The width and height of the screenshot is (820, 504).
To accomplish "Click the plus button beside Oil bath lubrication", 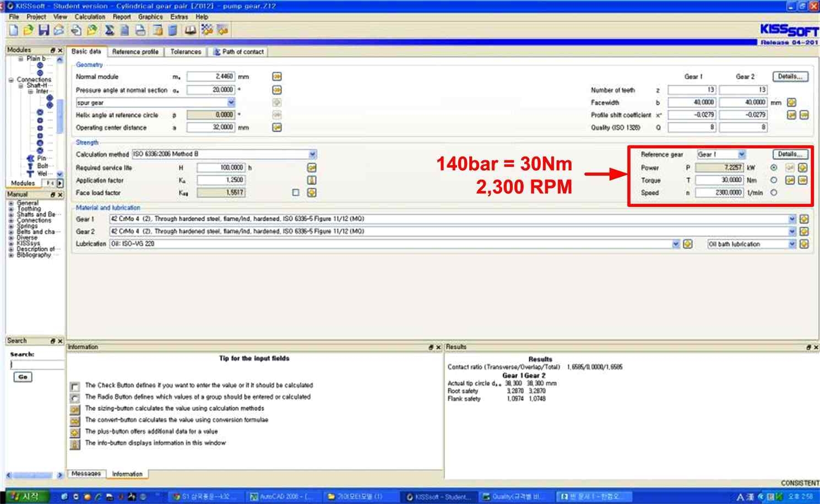I will pyautogui.click(x=804, y=243).
